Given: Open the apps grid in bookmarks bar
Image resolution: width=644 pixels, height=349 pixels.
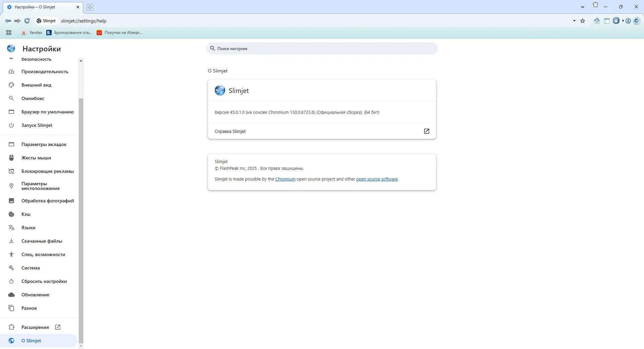Looking at the screenshot, I should [x=9, y=33].
